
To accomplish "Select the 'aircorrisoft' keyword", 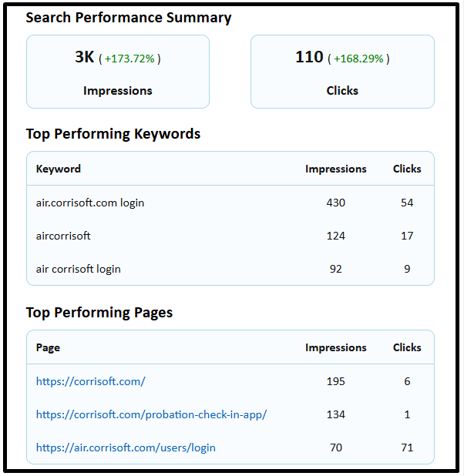I will point(63,236).
